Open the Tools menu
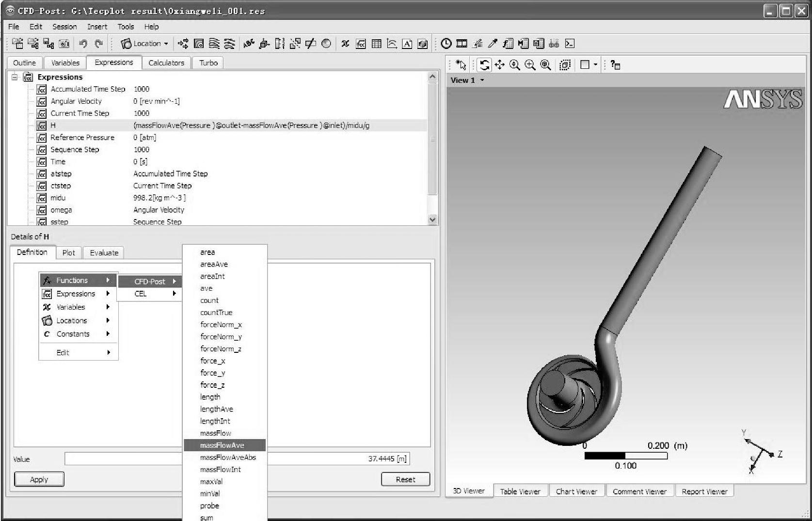Viewport: 812px width, 521px height. pos(126,27)
